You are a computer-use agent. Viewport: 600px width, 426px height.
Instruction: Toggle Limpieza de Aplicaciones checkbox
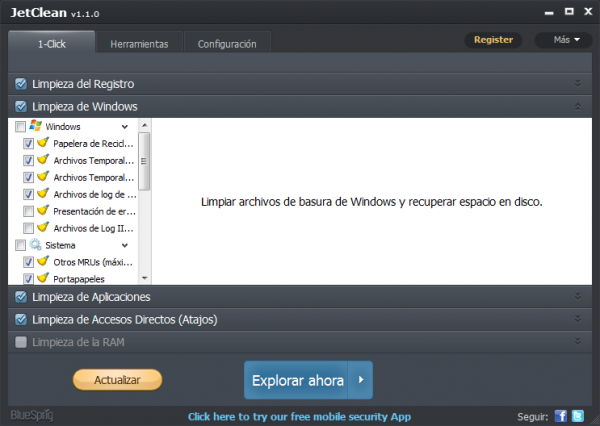(x=21, y=297)
